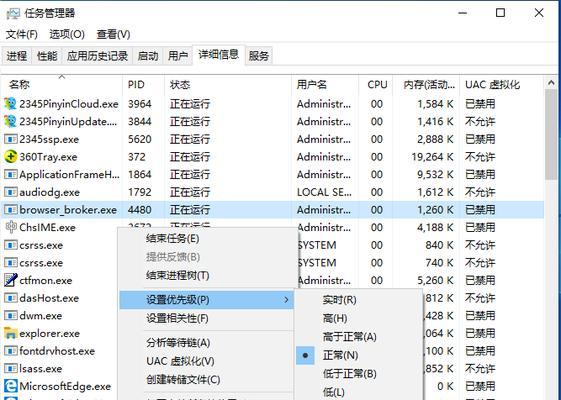Sort by the 名称 column header
The width and height of the screenshot is (561, 400).
(62, 85)
